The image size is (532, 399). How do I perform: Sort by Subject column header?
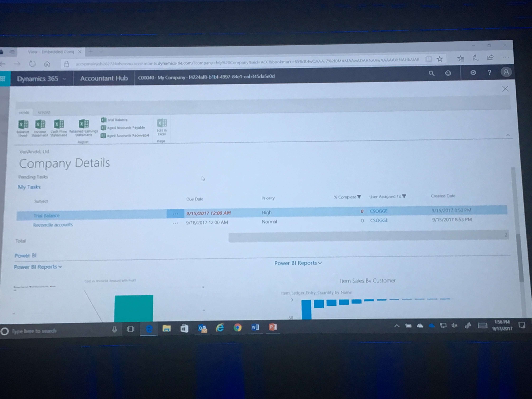point(41,201)
